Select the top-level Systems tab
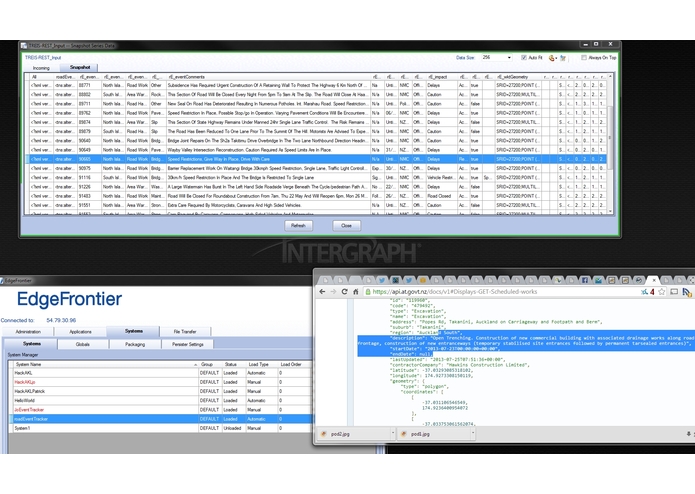 [x=133, y=331]
